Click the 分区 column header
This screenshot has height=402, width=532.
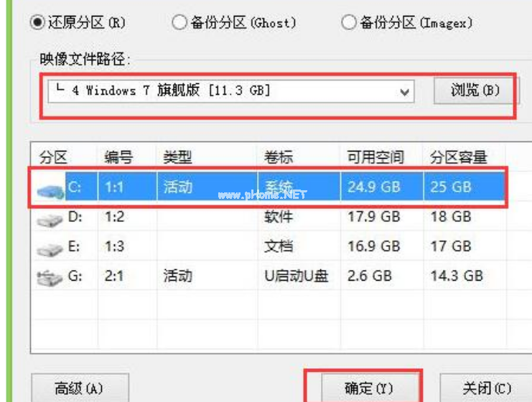[x=52, y=157]
